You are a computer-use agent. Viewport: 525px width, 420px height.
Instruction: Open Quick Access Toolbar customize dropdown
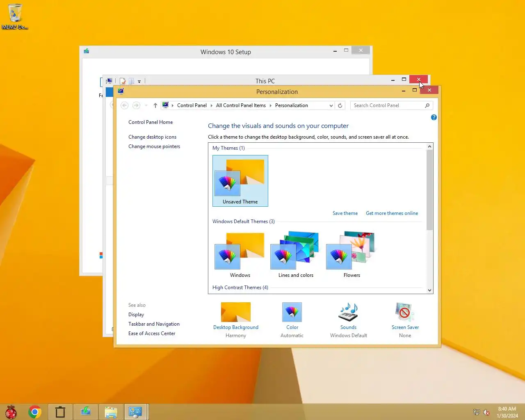coord(139,81)
